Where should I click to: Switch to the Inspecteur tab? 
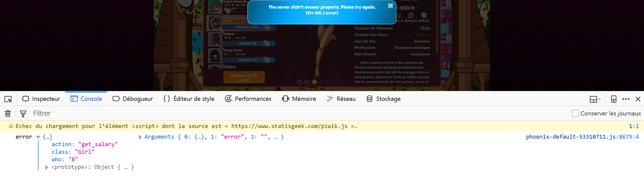pyautogui.click(x=41, y=99)
